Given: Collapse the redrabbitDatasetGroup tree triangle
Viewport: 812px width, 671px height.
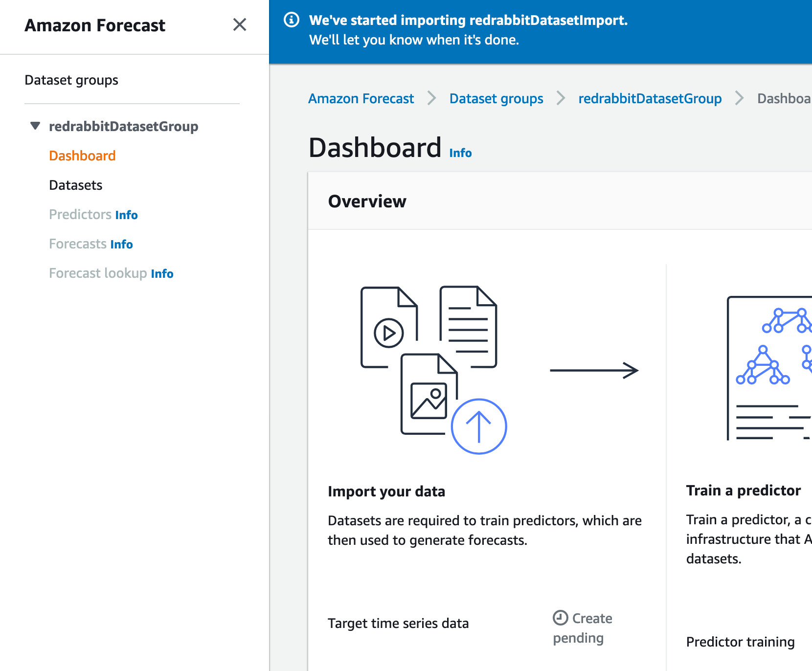Looking at the screenshot, I should tap(35, 126).
